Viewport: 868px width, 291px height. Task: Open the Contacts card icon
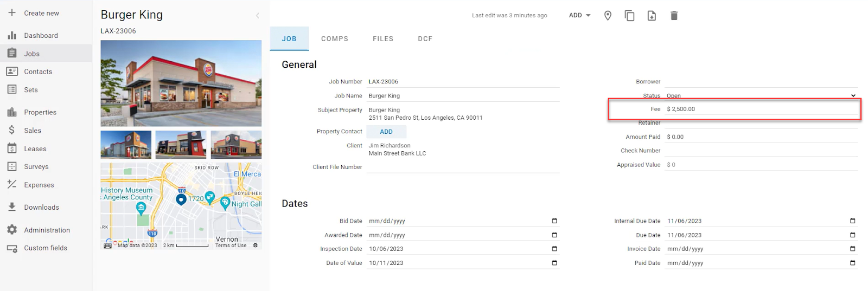(x=12, y=72)
